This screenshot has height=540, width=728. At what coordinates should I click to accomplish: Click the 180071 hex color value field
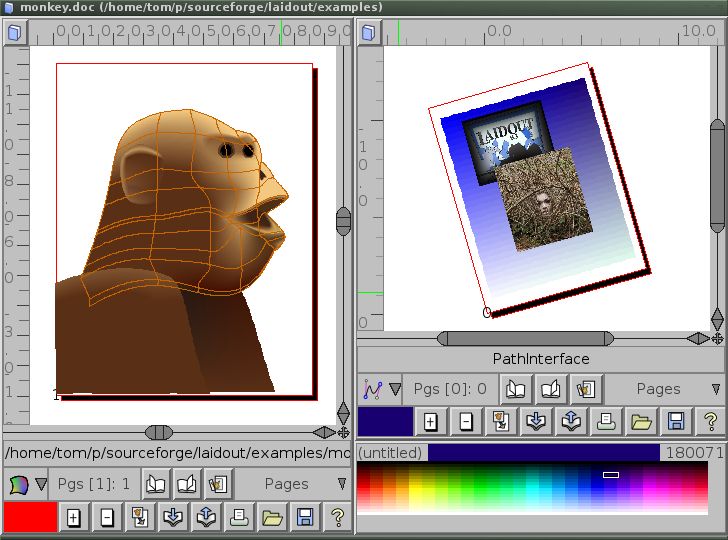click(x=691, y=453)
